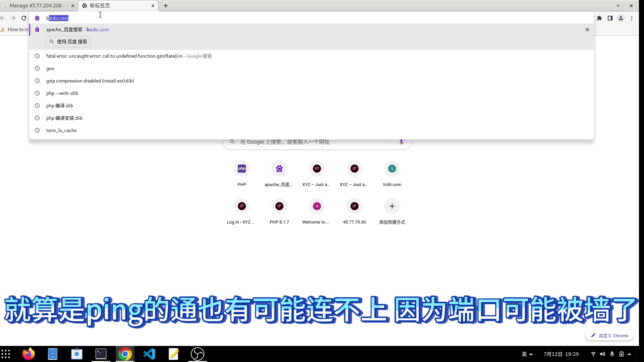The height and width of the screenshot is (362, 644).
Task: Add a new shortcut via 添加快捷方式
Action: tap(392, 206)
